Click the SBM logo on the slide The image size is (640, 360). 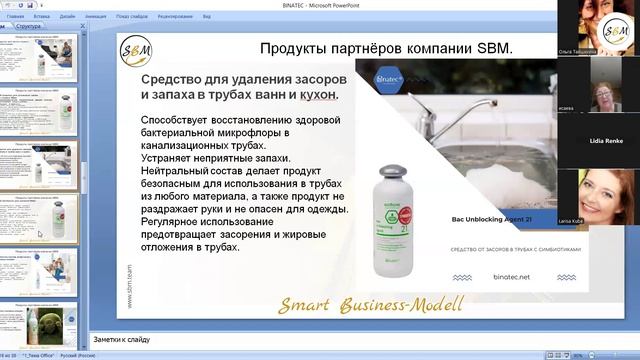click(x=136, y=51)
